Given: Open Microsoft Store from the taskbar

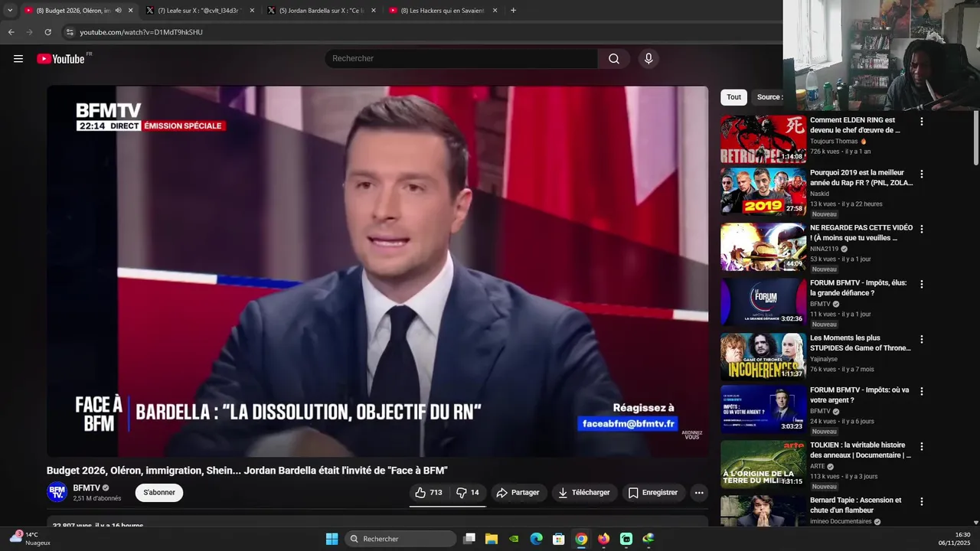Looking at the screenshot, I should (x=559, y=539).
